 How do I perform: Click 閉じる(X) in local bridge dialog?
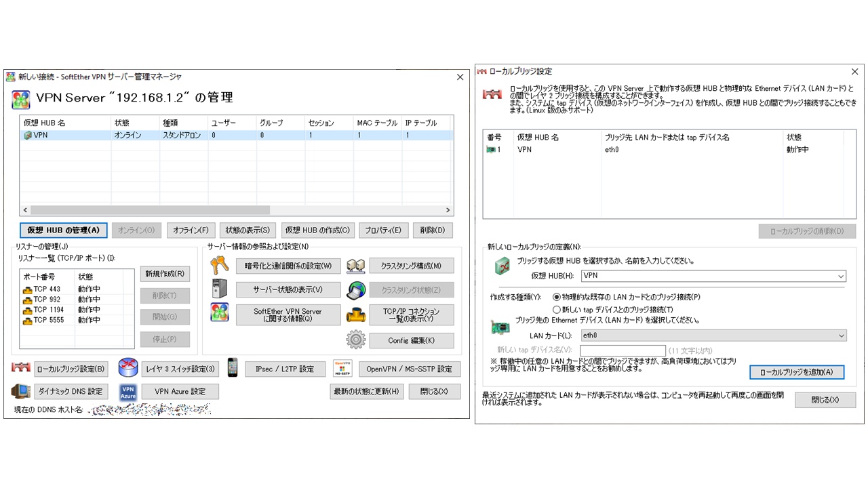[825, 400]
